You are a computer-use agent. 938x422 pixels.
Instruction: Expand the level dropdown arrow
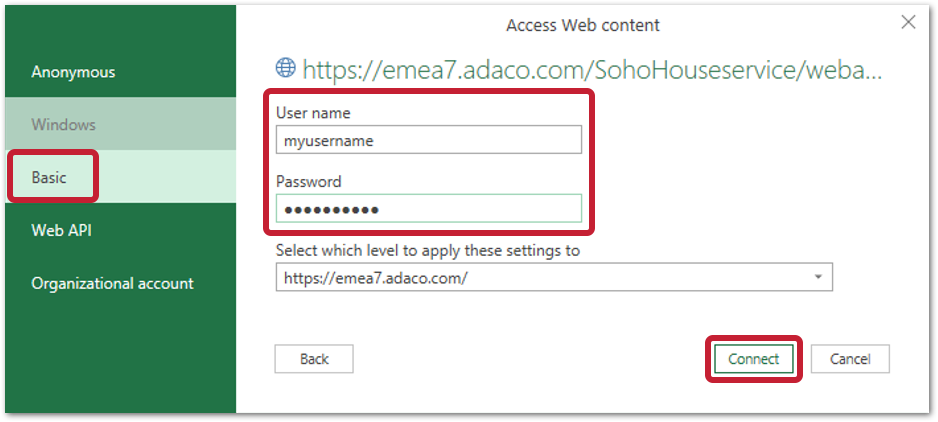tap(818, 277)
